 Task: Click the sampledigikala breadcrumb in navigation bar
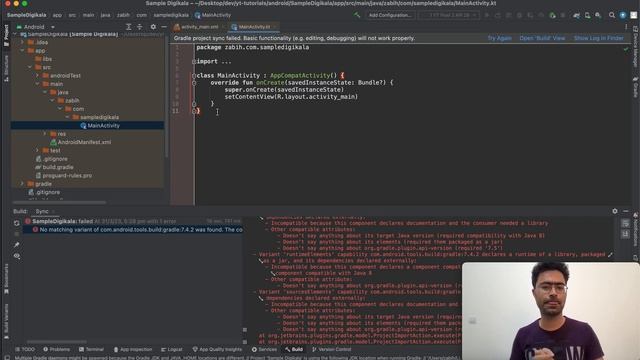click(x=171, y=15)
